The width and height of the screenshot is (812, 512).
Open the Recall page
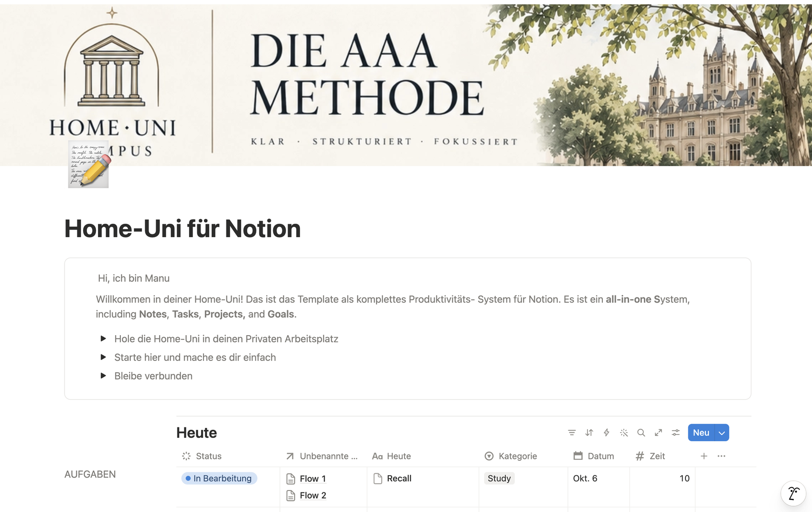pos(399,479)
